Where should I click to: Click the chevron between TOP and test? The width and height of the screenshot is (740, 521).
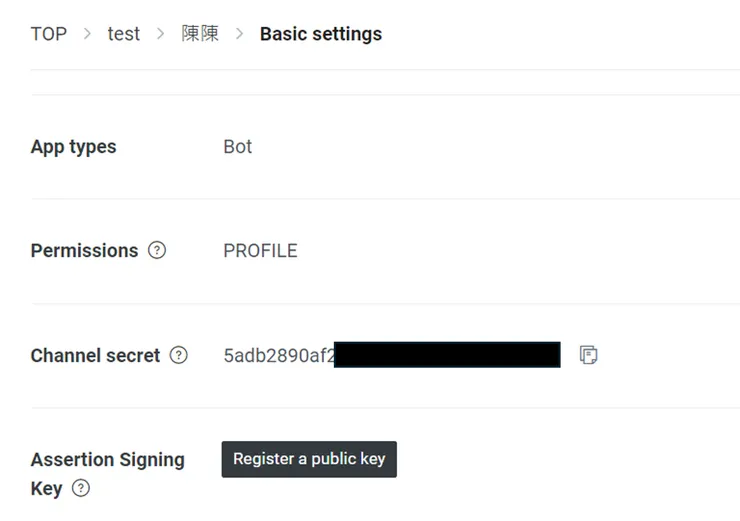point(87,34)
